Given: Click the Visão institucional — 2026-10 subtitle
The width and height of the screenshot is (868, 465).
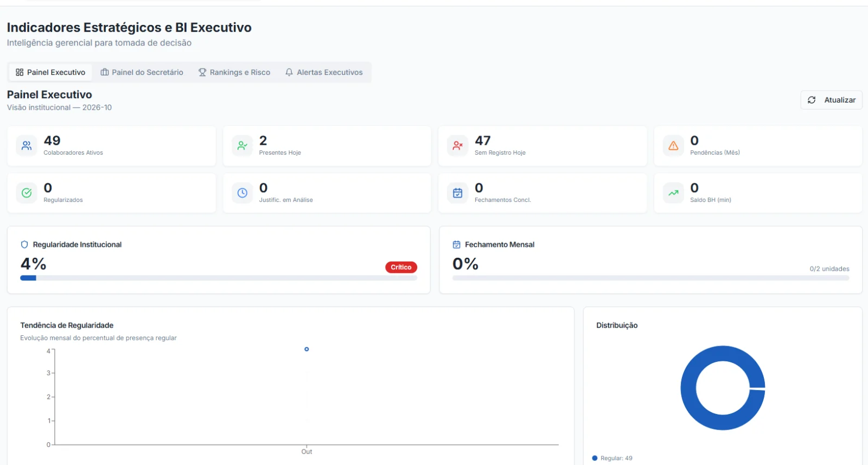Looking at the screenshot, I should point(59,107).
